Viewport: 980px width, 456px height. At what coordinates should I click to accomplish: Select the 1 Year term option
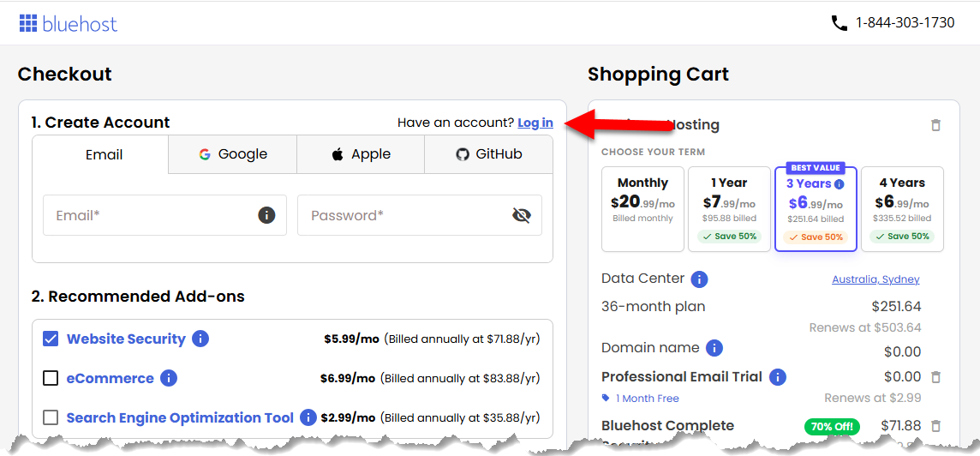(x=729, y=209)
